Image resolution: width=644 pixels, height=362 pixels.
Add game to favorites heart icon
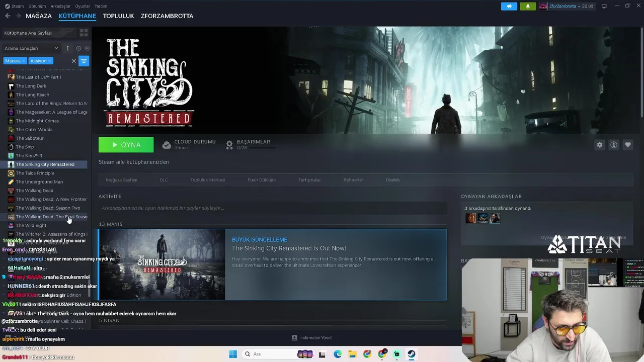(627, 145)
